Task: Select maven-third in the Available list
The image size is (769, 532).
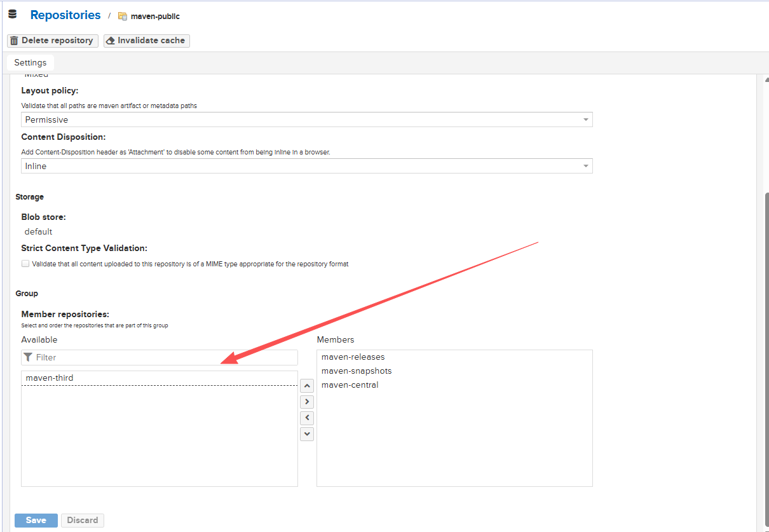Action: tap(160, 378)
